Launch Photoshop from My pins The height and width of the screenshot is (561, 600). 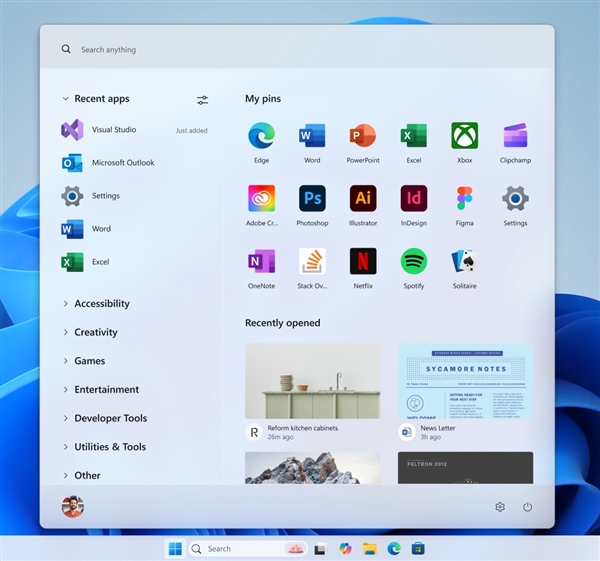click(x=312, y=198)
